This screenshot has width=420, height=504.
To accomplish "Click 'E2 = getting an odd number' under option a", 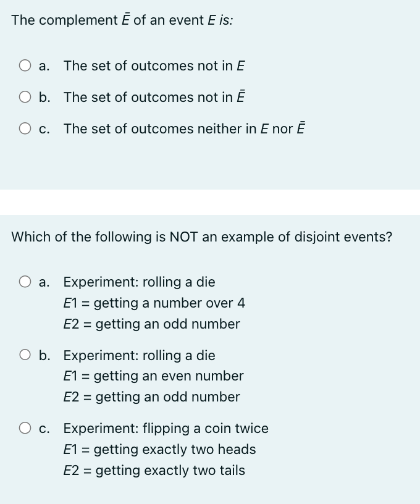I will click(151, 324).
